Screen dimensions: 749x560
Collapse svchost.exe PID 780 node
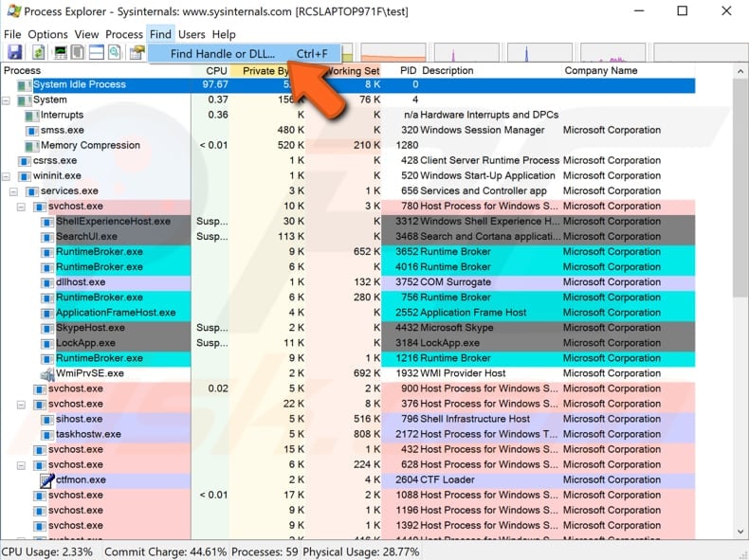(21, 208)
